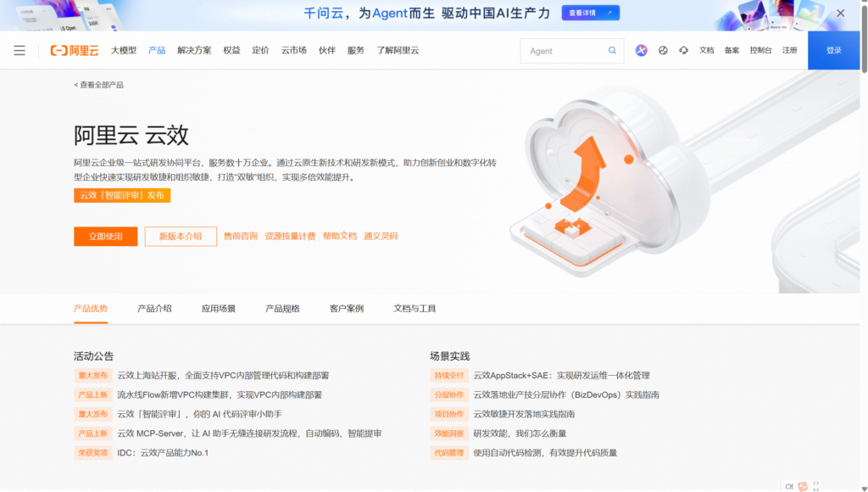
Task: Click the 新版本介绍 button
Action: point(181,236)
